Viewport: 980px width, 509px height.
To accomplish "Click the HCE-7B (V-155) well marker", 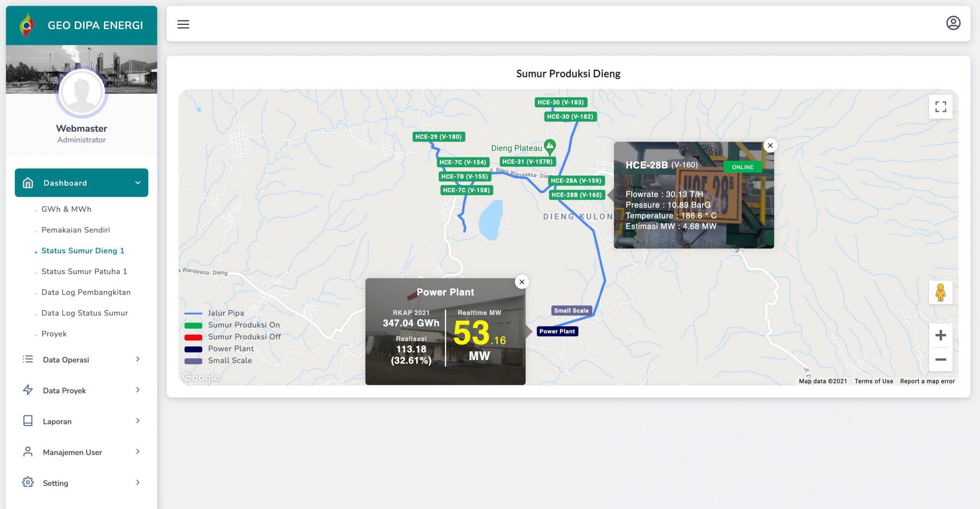I will pos(464,176).
